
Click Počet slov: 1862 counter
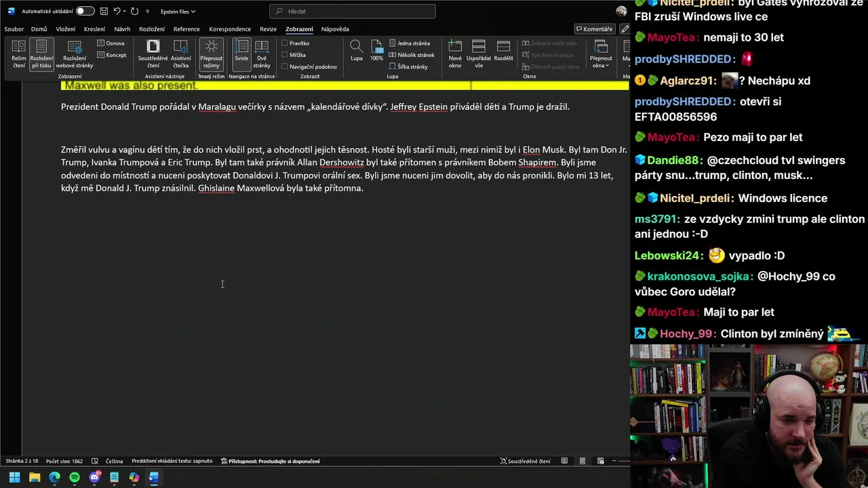pos(64,461)
